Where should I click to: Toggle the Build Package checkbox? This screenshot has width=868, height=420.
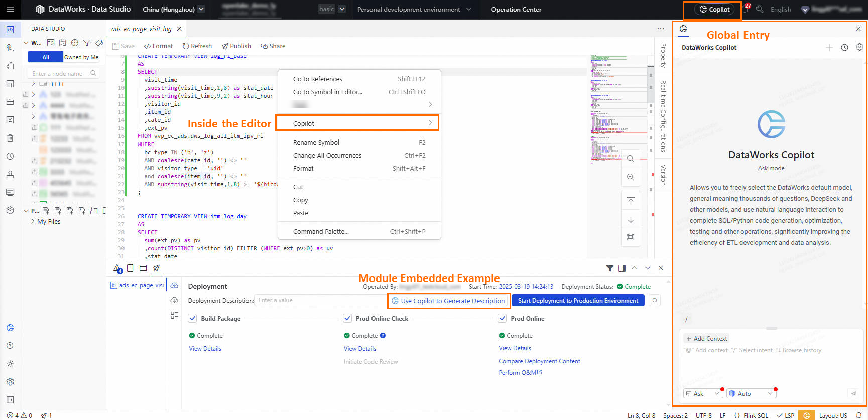(192, 318)
